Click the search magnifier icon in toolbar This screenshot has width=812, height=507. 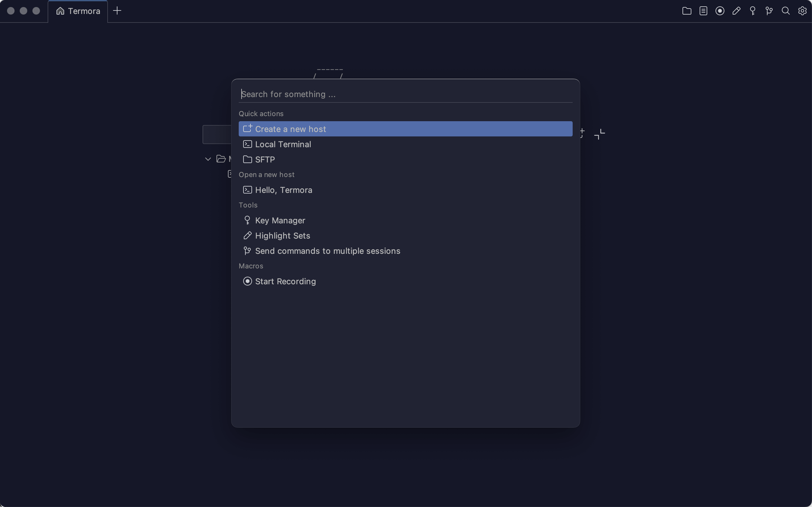[x=786, y=11]
